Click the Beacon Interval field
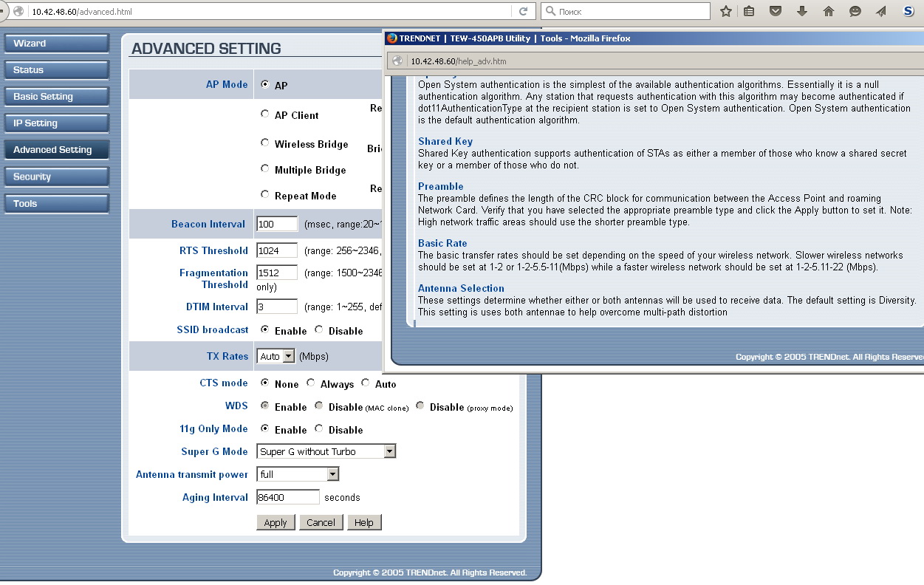The height and width of the screenshot is (585, 924). pos(277,224)
